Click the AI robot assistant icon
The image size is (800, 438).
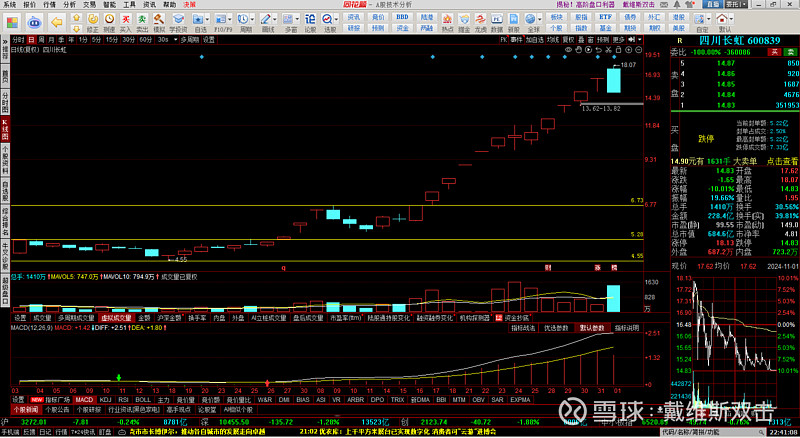click(x=34, y=22)
